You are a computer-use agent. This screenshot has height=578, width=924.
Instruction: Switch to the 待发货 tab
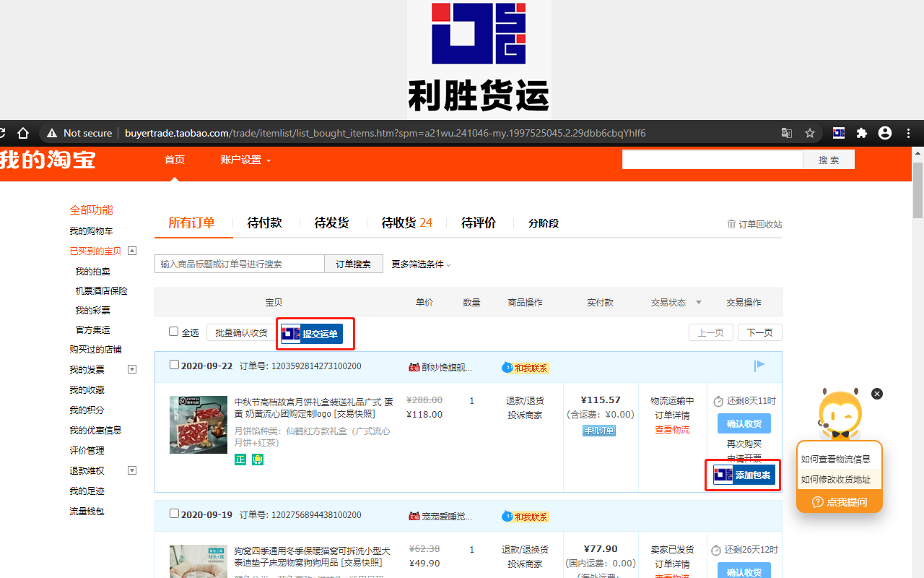click(331, 223)
